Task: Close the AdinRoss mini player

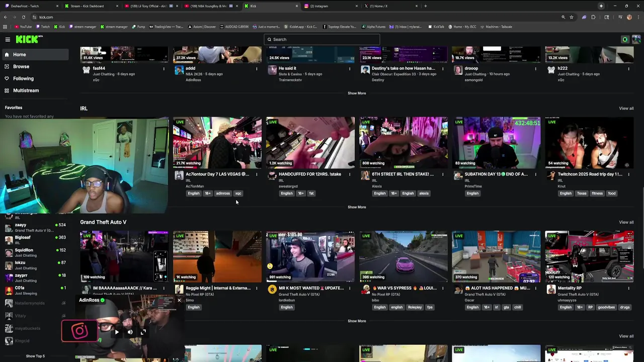Action: pos(179,300)
